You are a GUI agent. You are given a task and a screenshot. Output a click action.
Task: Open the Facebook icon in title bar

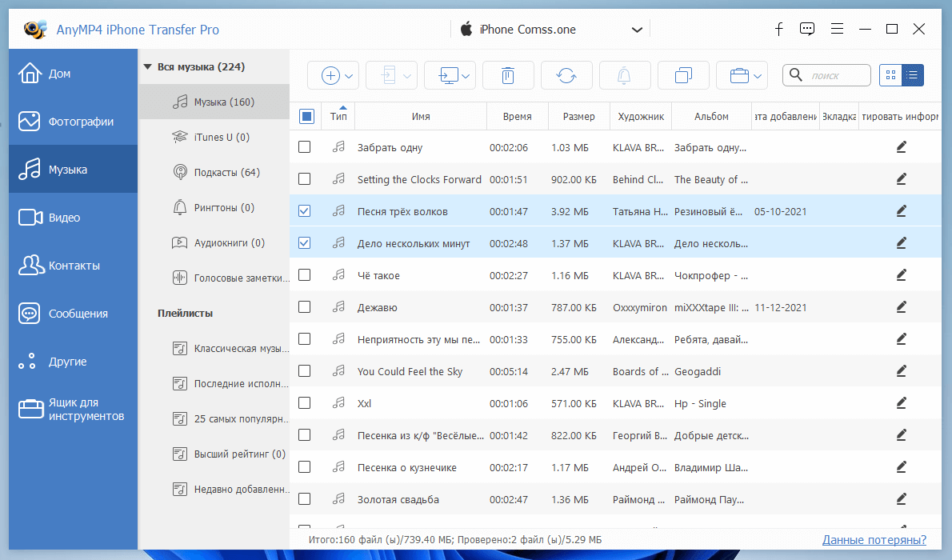coord(779,29)
